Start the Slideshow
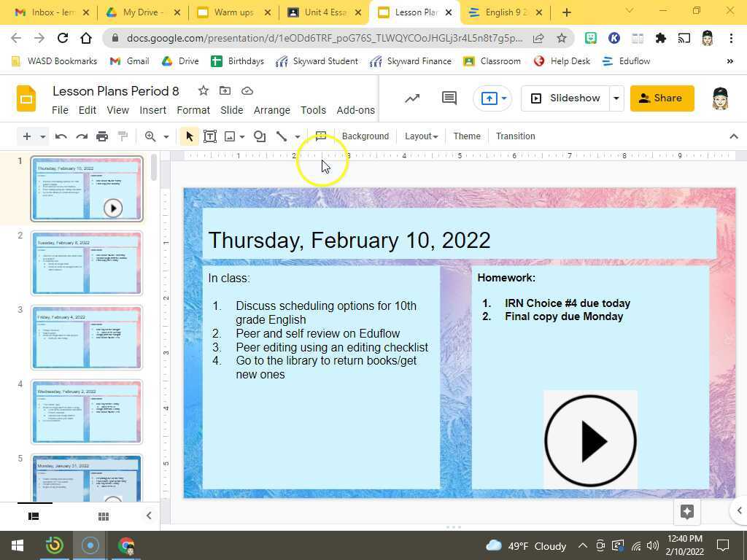This screenshot has height=560, width=747. (565, 98)
